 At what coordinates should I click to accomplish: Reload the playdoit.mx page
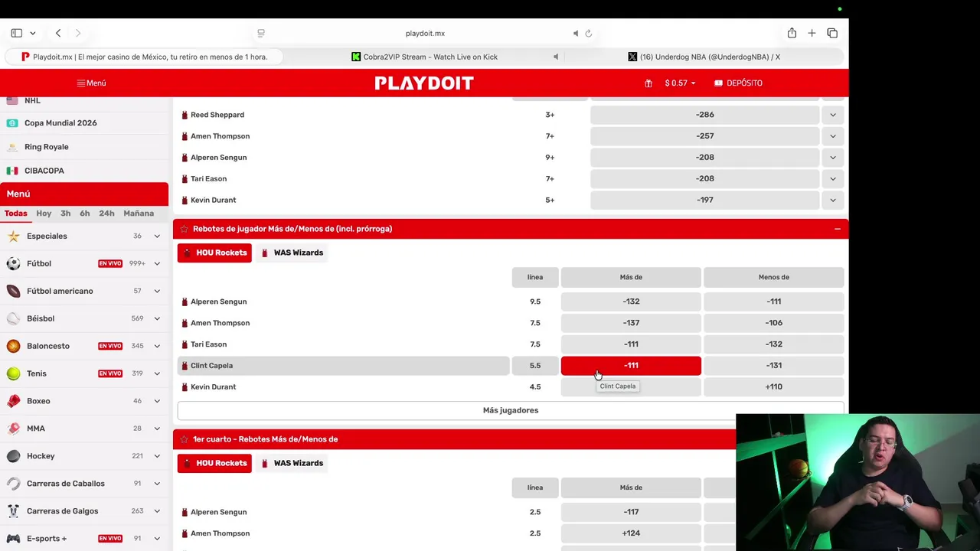[589, 33]
